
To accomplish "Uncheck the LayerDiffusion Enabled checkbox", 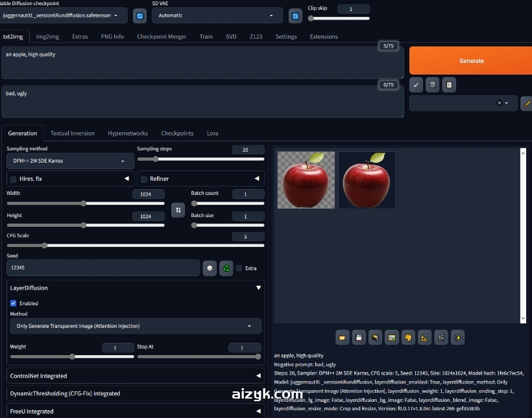I will pos(14,303).
